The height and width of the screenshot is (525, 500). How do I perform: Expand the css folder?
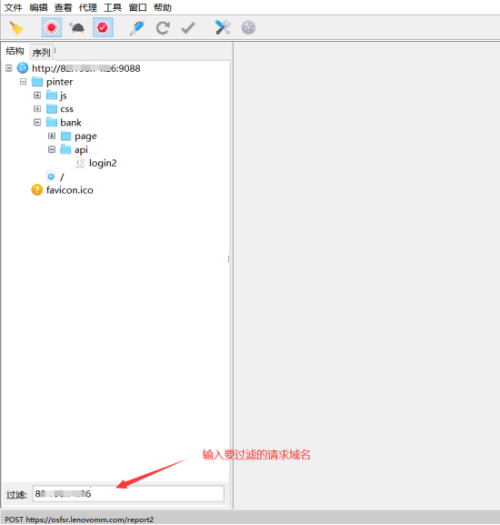(37, 109)
